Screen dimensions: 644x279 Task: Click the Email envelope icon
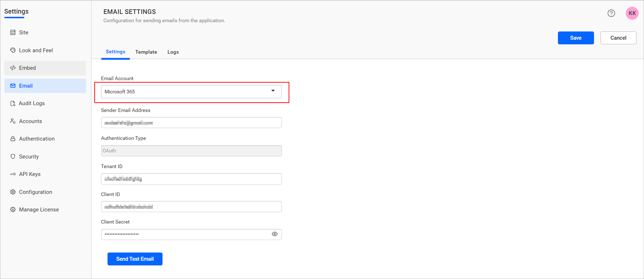pyautogui.click(x=13, y=86)
